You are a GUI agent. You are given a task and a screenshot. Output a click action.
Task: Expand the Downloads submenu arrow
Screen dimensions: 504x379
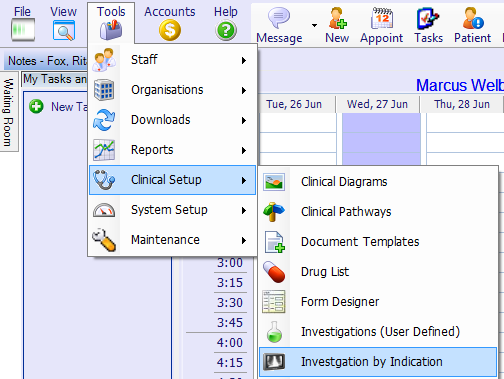click(x=244, y=120)
